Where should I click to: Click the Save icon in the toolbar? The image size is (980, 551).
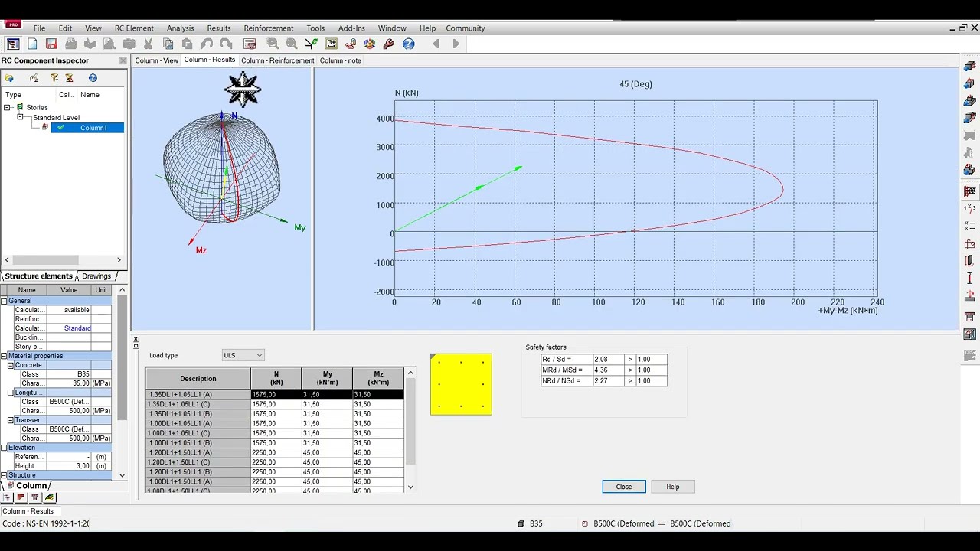click(x=51, y=44)
